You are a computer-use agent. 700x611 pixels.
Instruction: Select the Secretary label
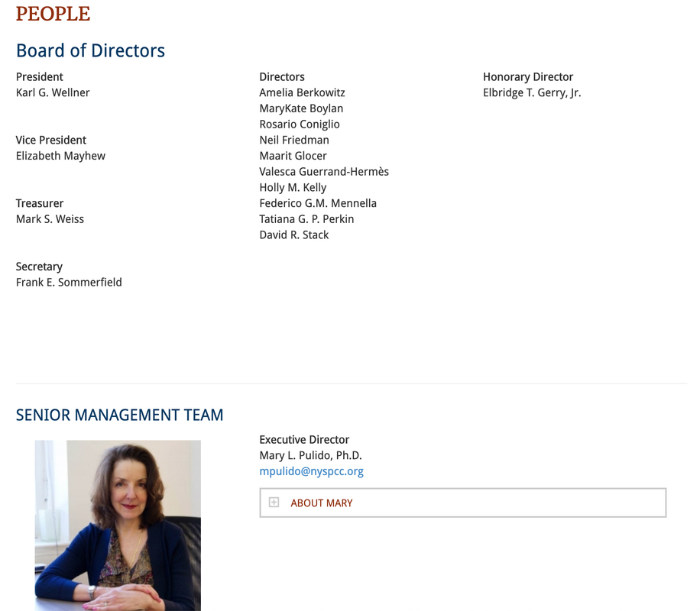point(39,267)
